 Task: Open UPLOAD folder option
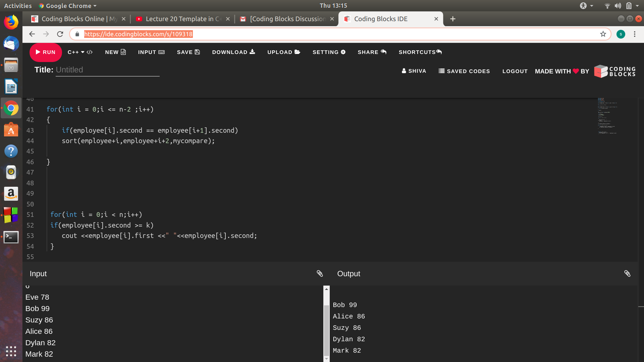(x=283, y=52)
